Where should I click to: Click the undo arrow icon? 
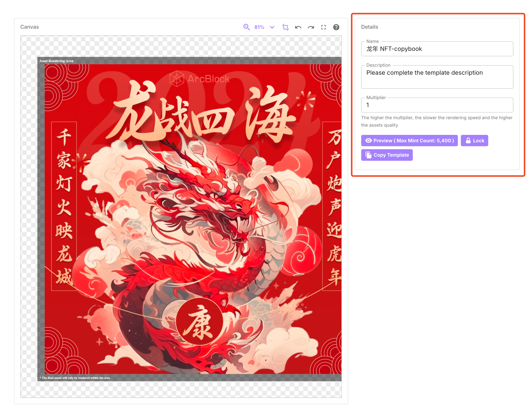coord(298,27)
